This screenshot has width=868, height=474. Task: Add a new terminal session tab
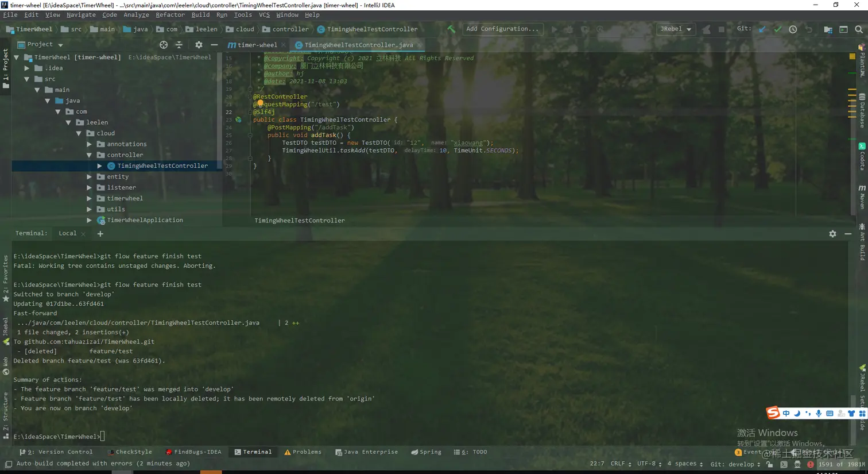click(x=100, y=234)
